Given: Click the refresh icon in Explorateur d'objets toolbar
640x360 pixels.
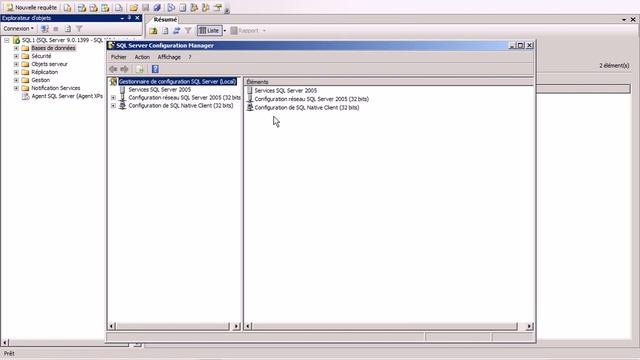Looking at the screenshot, I should point(68,29).
